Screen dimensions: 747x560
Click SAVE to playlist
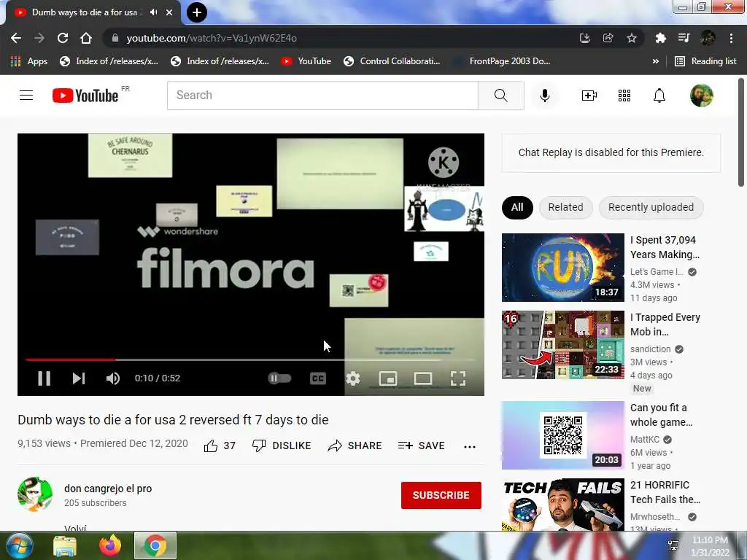(421, 446)
